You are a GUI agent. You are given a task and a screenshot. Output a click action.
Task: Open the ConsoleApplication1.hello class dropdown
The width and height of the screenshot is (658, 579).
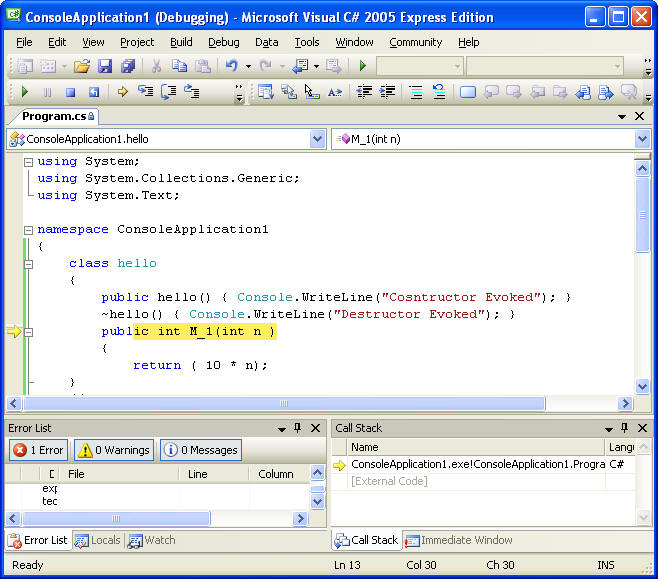coord(318,139)
